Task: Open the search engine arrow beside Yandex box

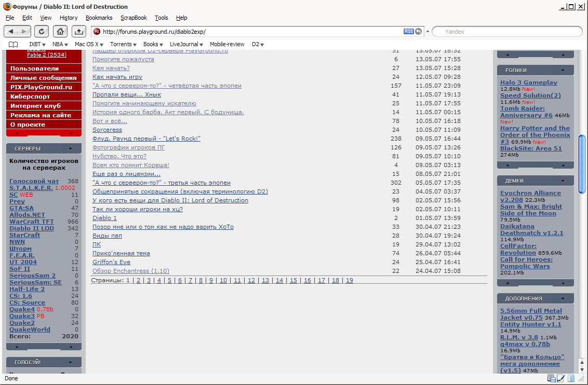Action: click(x=427, y=32)
